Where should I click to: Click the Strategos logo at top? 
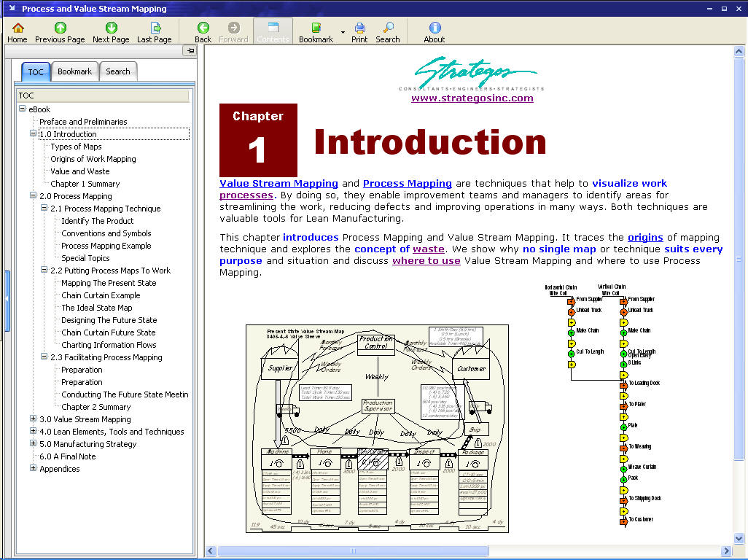(x=472, y=74)
